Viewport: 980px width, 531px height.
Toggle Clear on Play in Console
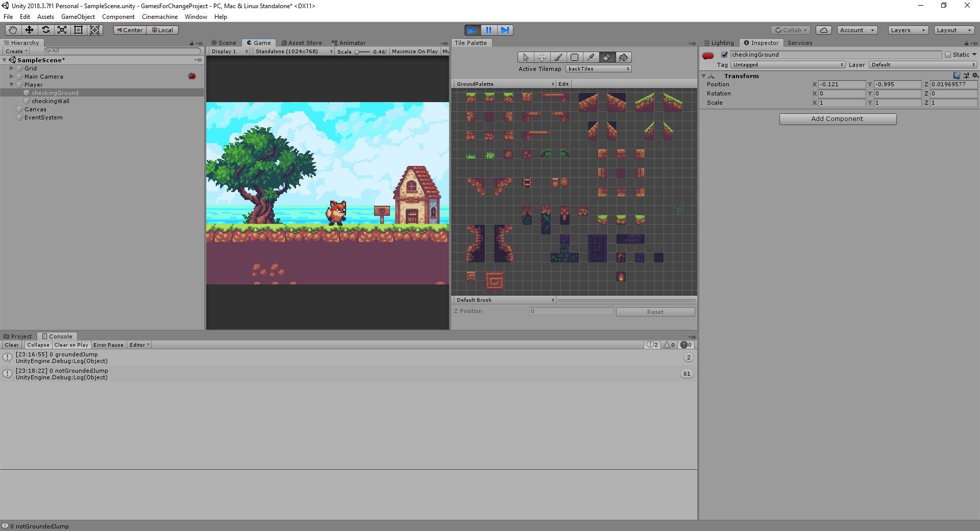(x=71, y=345)
